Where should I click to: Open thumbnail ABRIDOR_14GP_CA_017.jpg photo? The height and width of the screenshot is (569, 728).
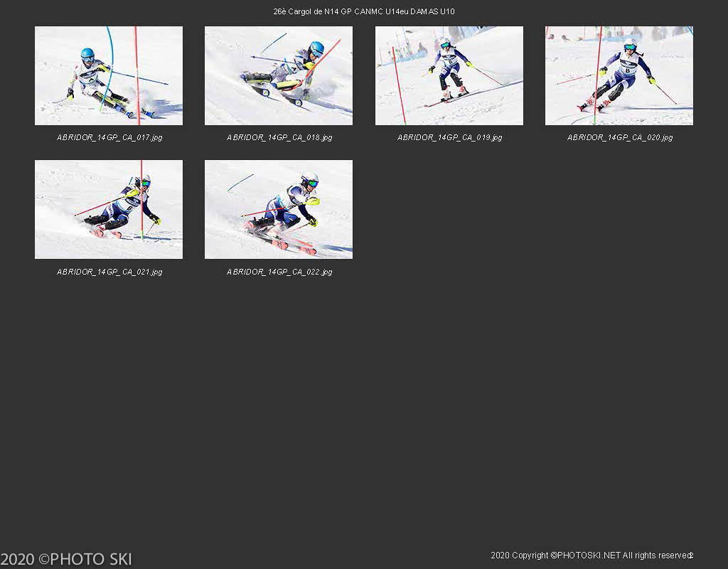tap(109, 76)
